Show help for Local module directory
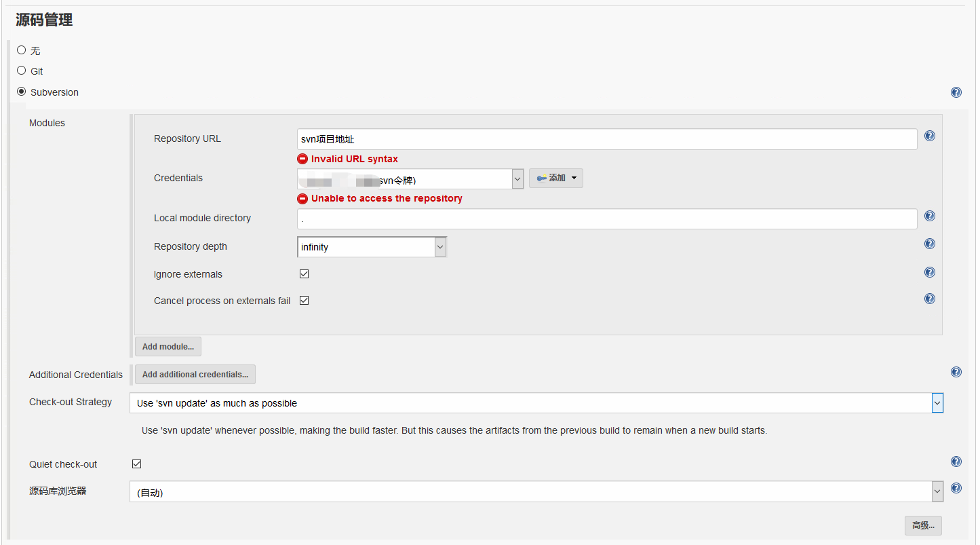Image resolution: width=980 pixels, height=545 pixels. click(930, 216)
